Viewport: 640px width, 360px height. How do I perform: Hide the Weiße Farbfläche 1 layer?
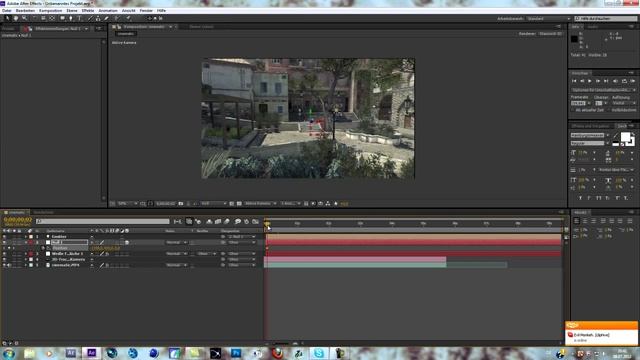(4, 254)
